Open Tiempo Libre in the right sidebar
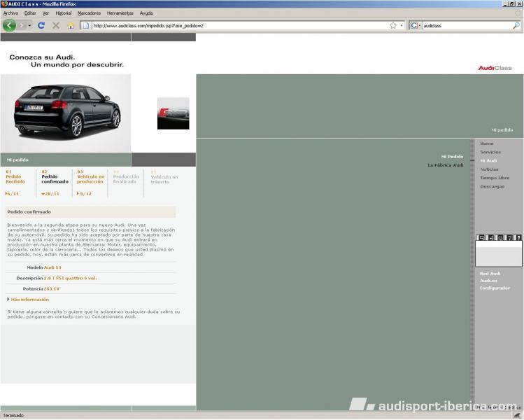This screenshot has height=420, width=524. click(x=495, y=178)
